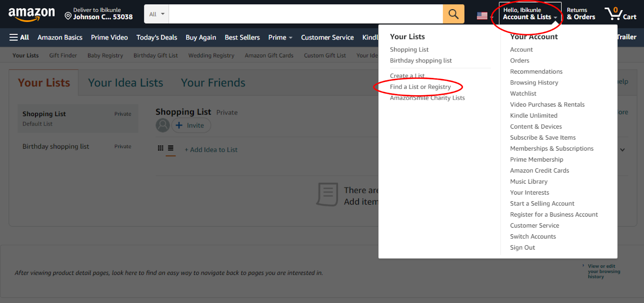Choose Shopping List in flyout menu
Viewport: 644px width, 303px height.
409,49
